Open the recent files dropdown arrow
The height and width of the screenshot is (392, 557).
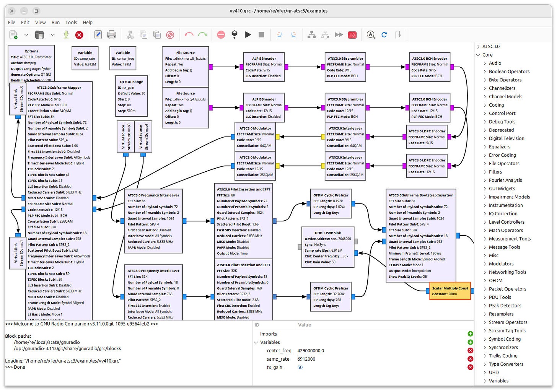tap(52, 35)
